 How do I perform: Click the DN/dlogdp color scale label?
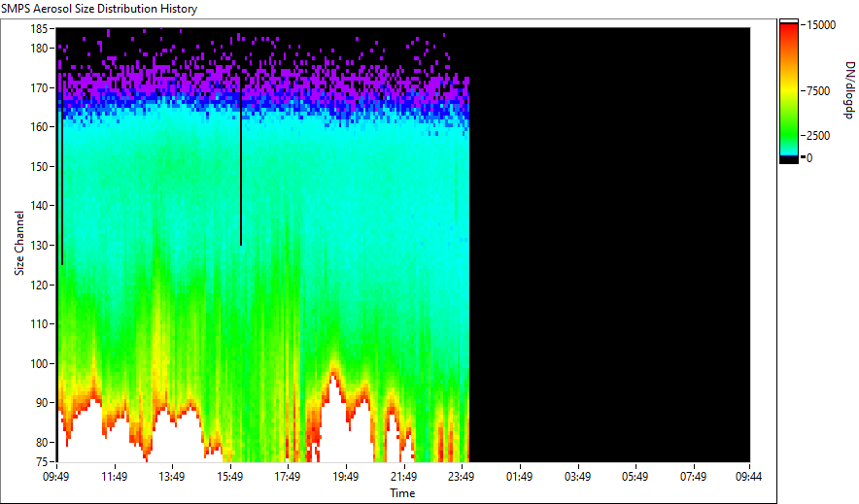click(848, 90)
